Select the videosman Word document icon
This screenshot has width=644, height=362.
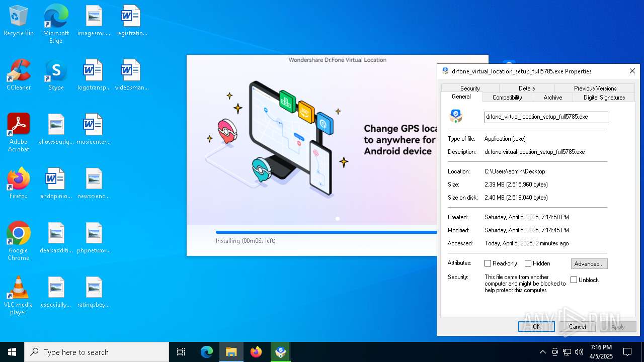(131, 75)
